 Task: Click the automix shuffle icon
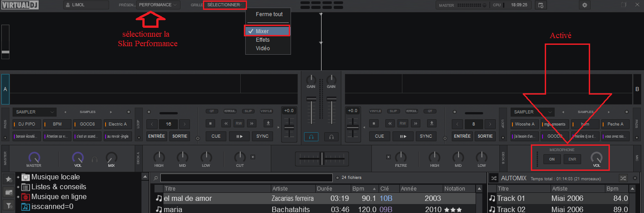coord(493,178)
